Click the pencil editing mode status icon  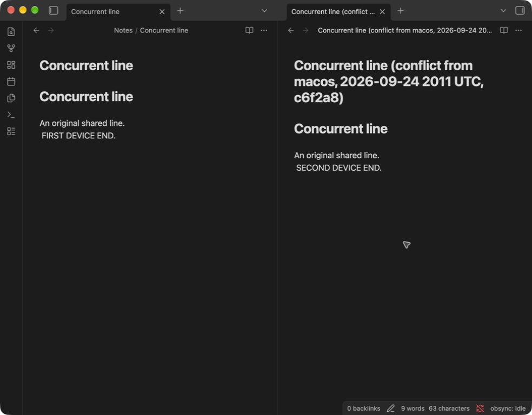pyautogui.click(x=390, y=409)
